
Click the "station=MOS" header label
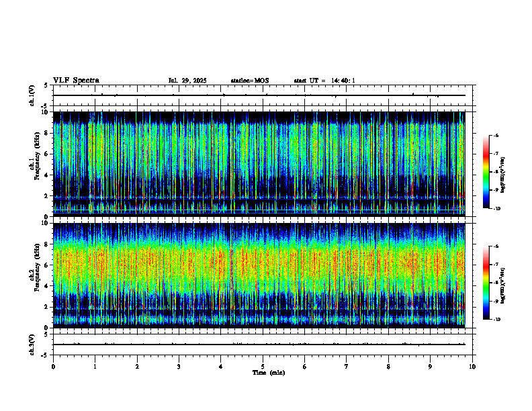click(x=250, y=81)
